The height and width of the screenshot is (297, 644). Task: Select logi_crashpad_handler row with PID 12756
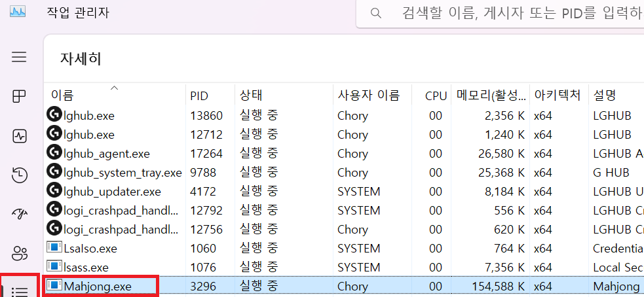344,230
